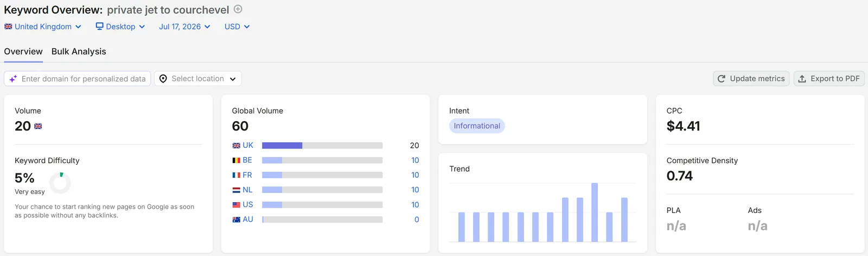Click the NL volume value 10
Viewport: 868px width, 256px height.
pos(415,190)
